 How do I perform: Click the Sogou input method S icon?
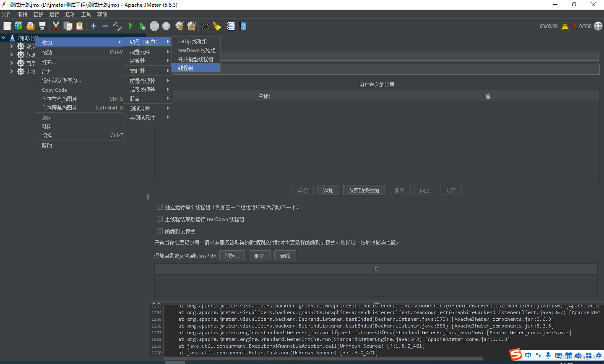516,355
